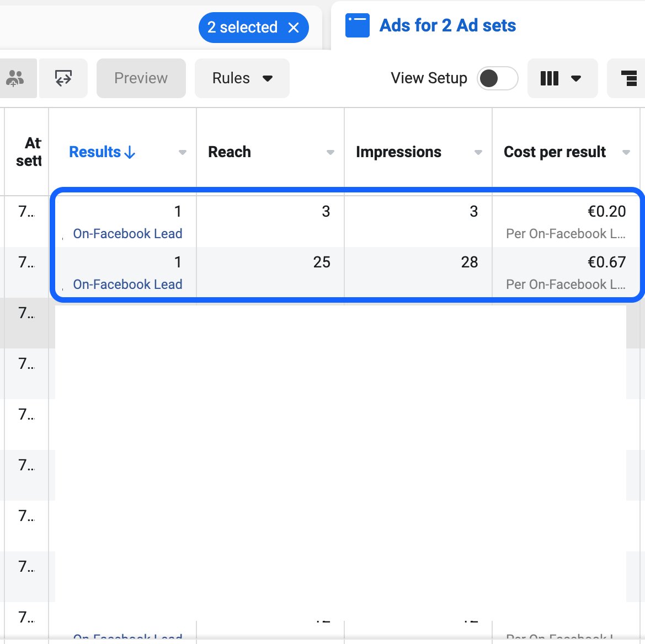The image size is (645, 644).
Task: Click the create audience people icon
Action: tap(15, 78)
